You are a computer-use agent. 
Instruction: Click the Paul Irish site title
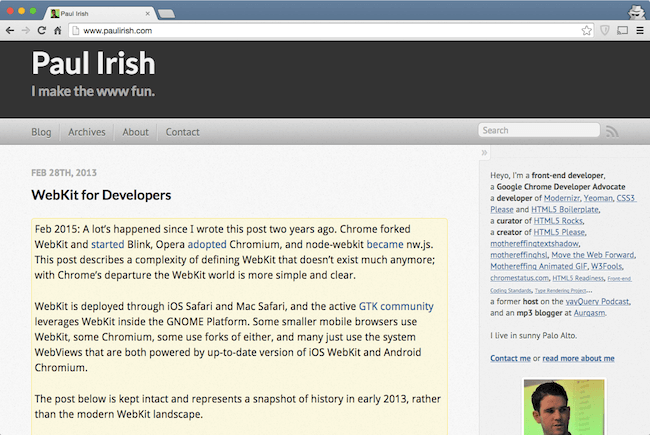click(93, 63)
